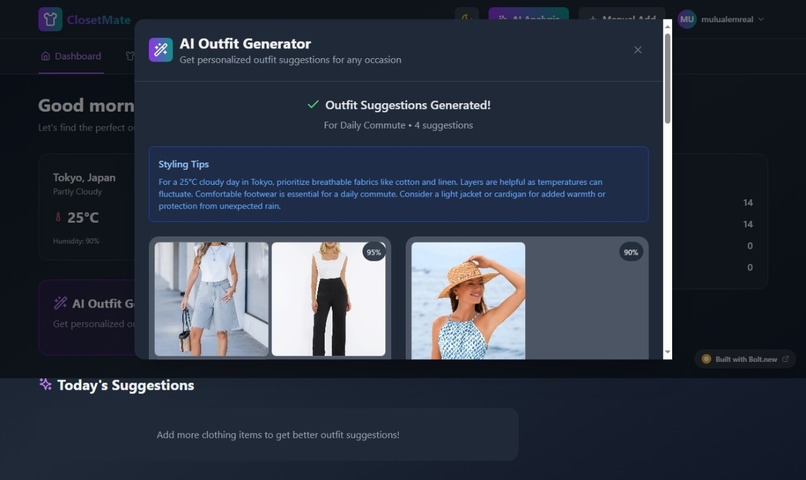Click the Styling Tips heading
Image resolution: width=806 pixels, height=480 pixels.
(184, 164)
